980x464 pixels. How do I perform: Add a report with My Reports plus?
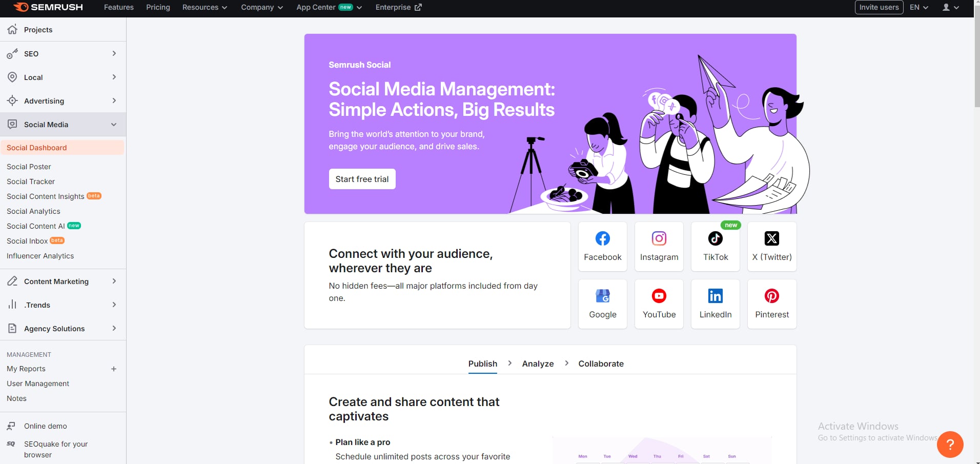point(114,369)
